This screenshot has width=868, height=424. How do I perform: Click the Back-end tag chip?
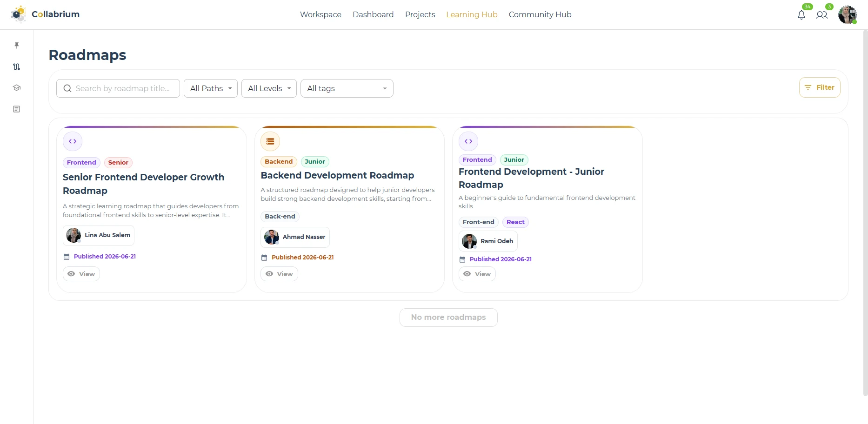pos(280,217)
